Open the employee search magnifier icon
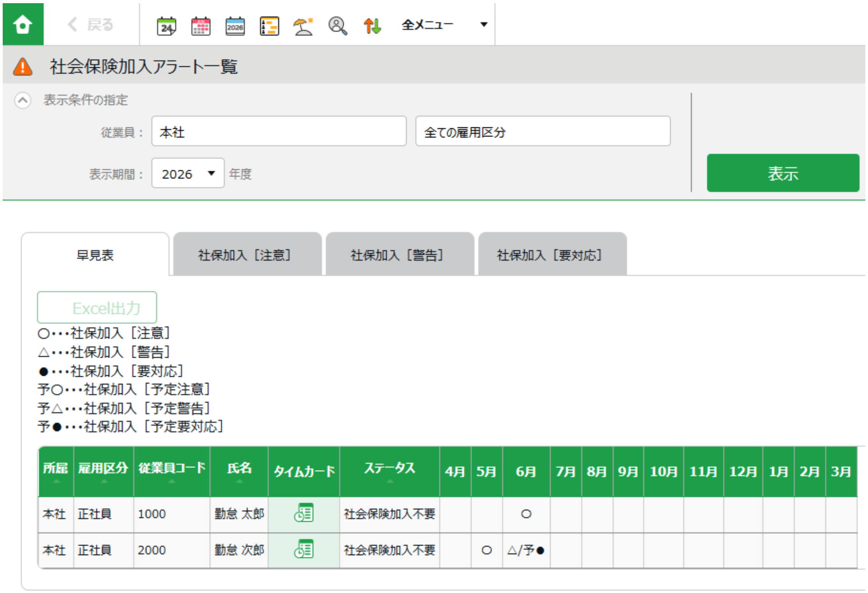The height and width of the screenshot is (593, 868). [x=338, y=26]
